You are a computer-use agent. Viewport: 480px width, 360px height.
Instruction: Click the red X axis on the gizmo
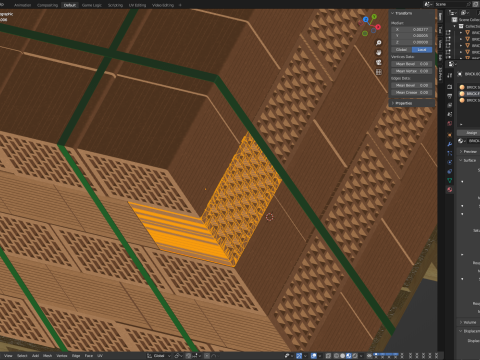click(x=378, y=27)
